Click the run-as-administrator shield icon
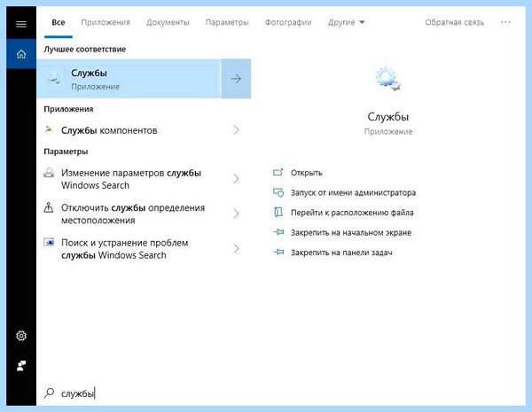The width and height of the screenshot is (532, 412). coord(278,192)
